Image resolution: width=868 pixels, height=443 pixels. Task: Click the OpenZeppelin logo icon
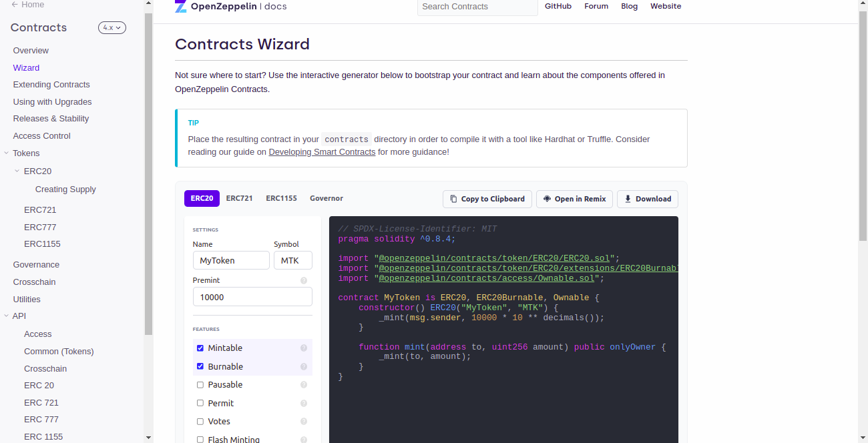click(181, 7)
